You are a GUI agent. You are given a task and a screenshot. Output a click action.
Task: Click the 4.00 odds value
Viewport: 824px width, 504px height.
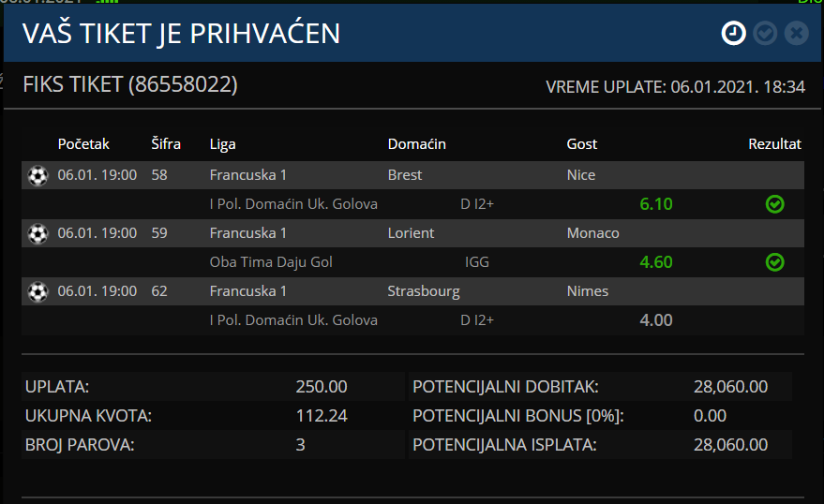(x=656, y=320)
